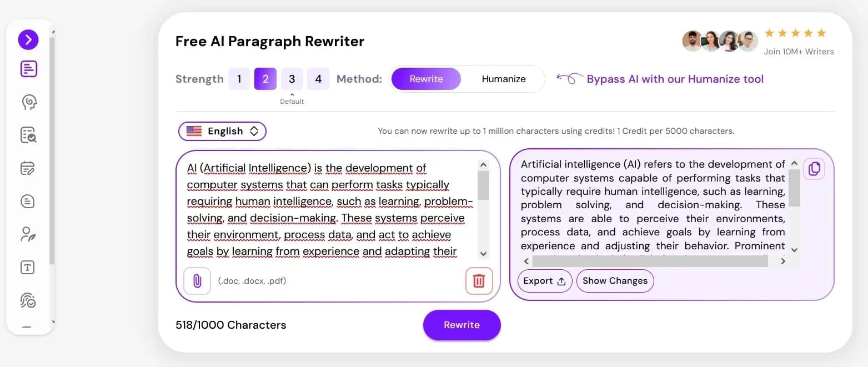Click Show Changes to compare texts
868x367 pixels.
click(x=615, y=281)
